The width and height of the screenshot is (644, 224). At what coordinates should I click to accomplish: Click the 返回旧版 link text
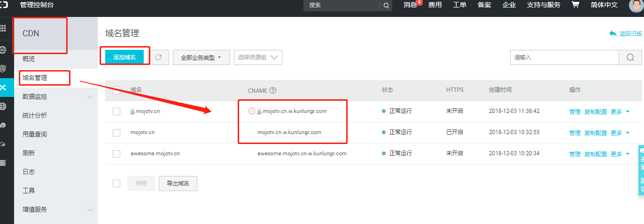pos(631,33)
